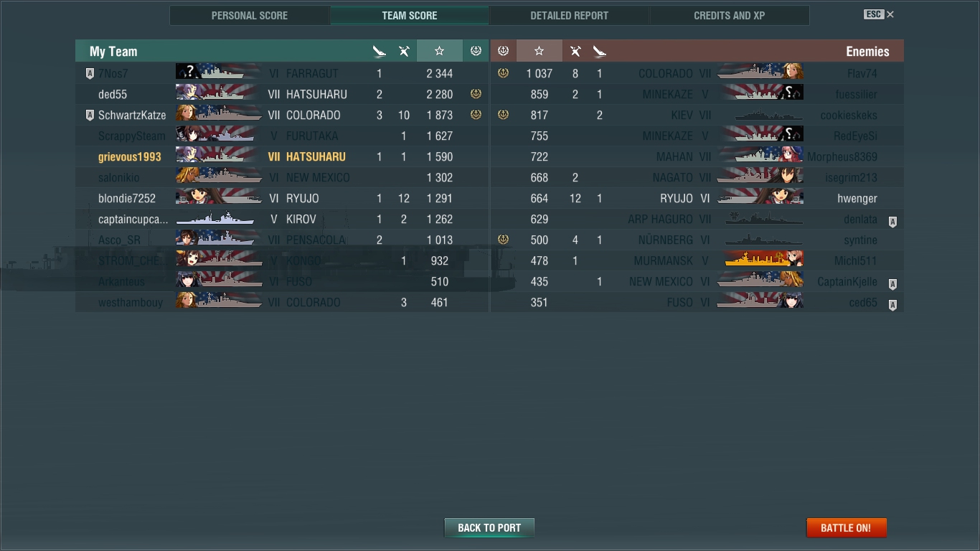Sort Enemies by star XP column
The height and width of the screenshot is (551, 980).
pyautogui.click(x=540, y=51)
